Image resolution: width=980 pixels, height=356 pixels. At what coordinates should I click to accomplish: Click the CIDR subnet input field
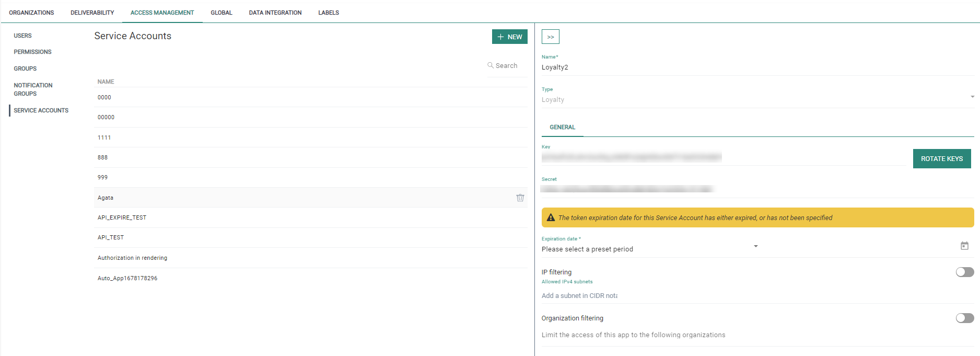[579, 296]
